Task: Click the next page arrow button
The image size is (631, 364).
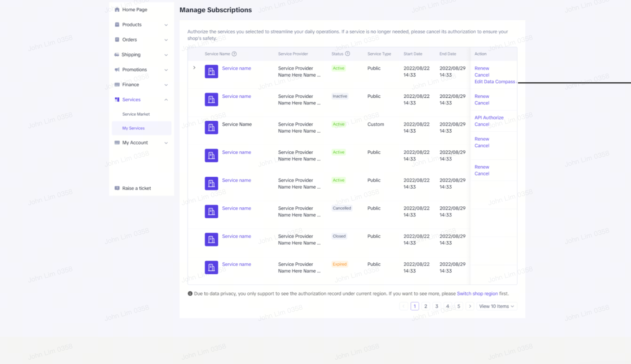Action: tap(470, 306)
